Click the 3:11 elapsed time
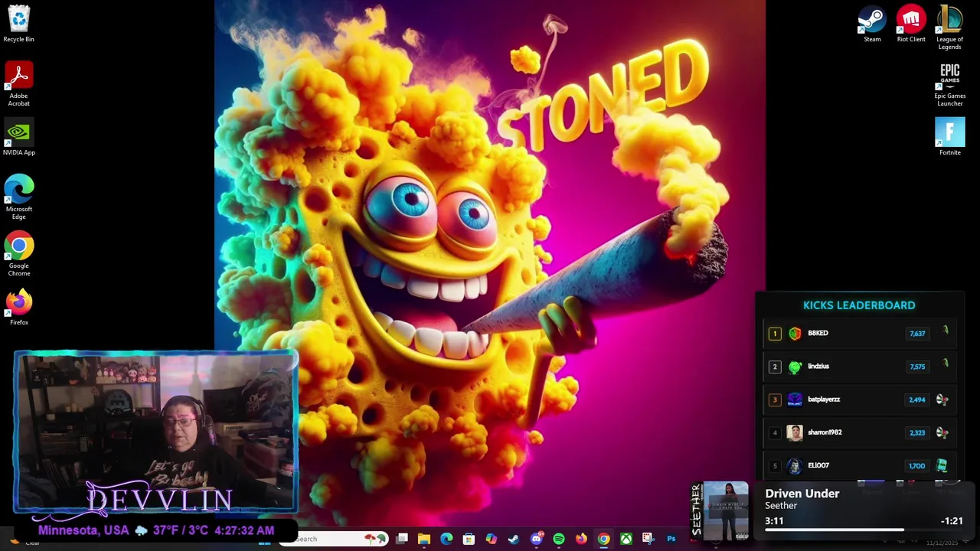 pyautogui.click(x=774, y=521)
